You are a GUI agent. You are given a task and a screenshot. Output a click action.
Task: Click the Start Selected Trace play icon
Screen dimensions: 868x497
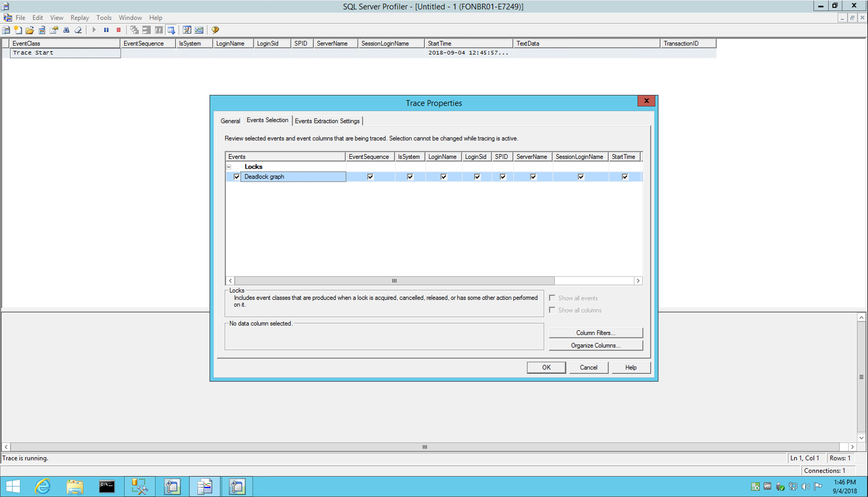pyautogui.click(x=94, y=30)
